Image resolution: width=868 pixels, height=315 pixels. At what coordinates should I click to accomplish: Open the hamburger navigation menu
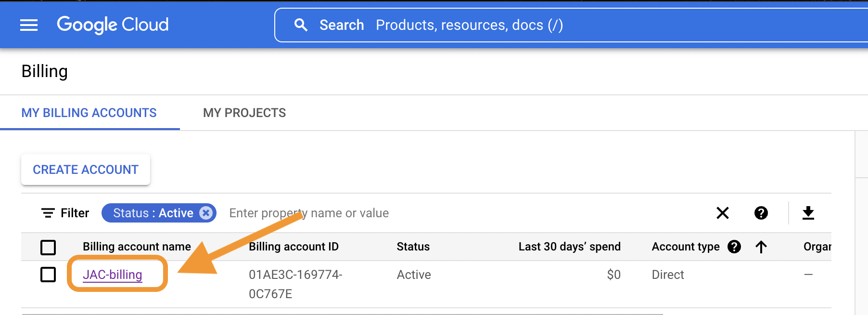pos(29,25)
